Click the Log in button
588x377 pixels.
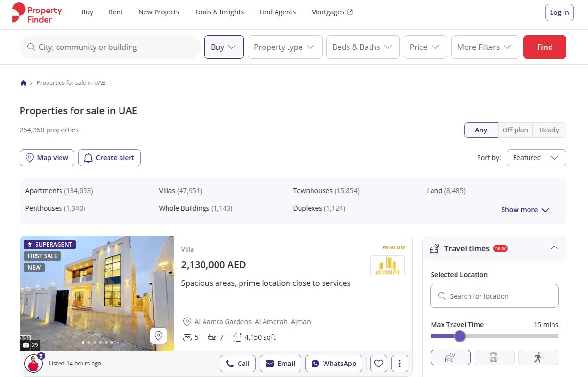tap(559, 12)
